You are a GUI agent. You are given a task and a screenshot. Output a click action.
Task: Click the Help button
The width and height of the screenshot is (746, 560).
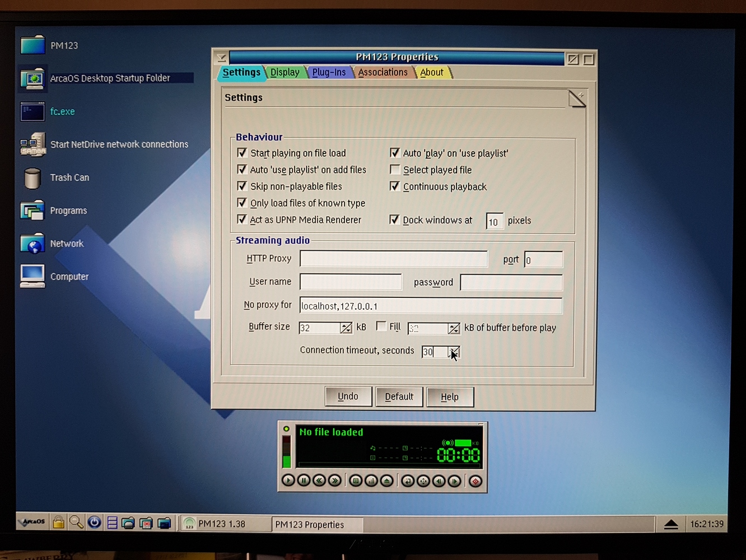tap(450, 397)
